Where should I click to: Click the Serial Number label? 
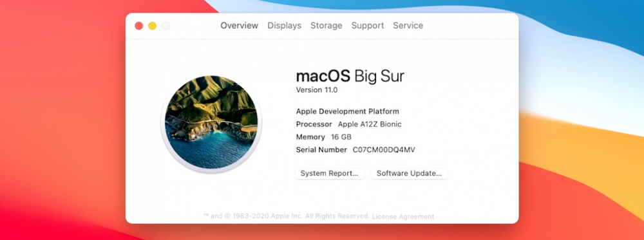[321, 150]
